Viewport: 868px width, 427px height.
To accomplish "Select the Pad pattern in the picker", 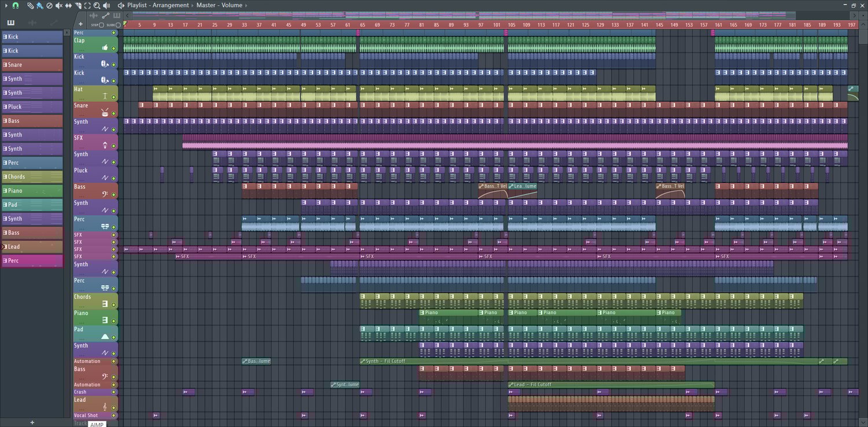I will pyautogui.click(x=32, y=205).
